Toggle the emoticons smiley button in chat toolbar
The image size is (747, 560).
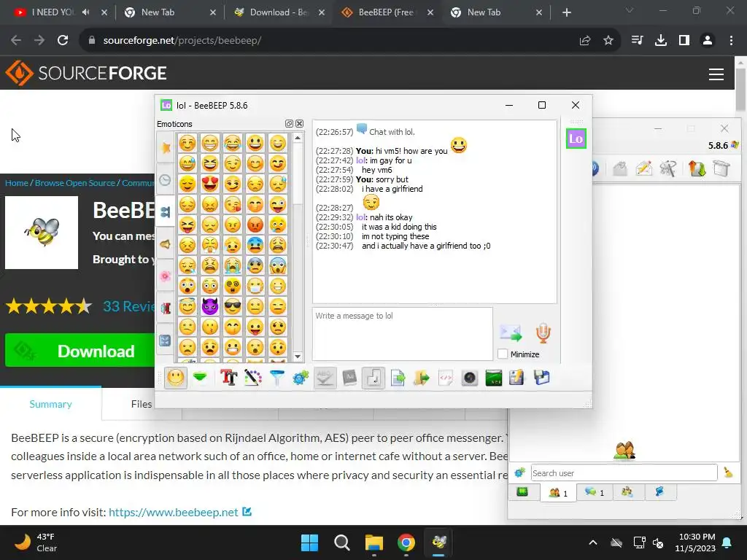click(x=176, y=378)
